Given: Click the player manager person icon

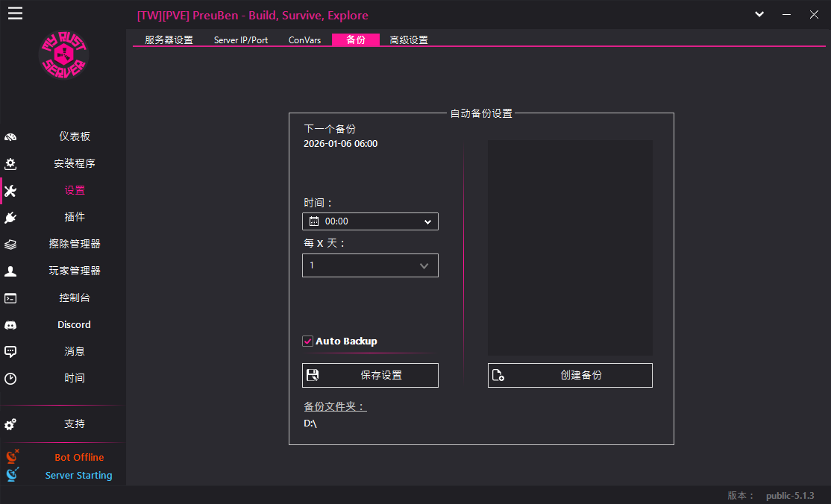Looking at the screenshot, I should [x=10, y=271].
